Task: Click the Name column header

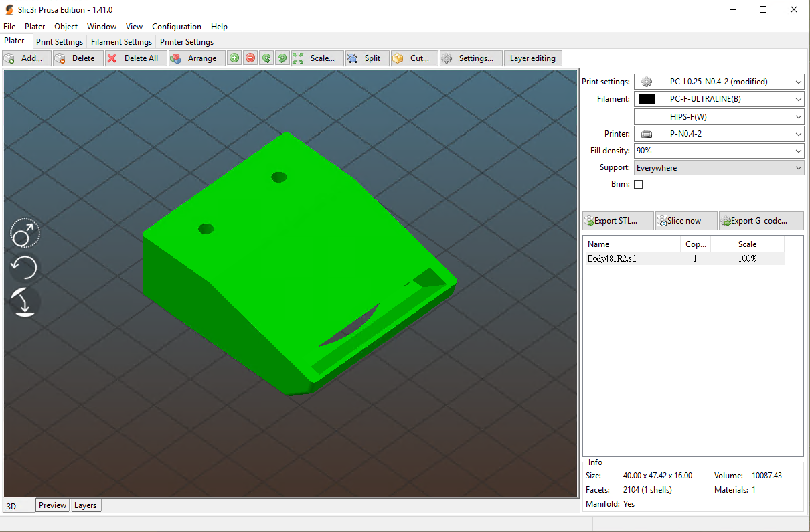Action: [632, 244]
